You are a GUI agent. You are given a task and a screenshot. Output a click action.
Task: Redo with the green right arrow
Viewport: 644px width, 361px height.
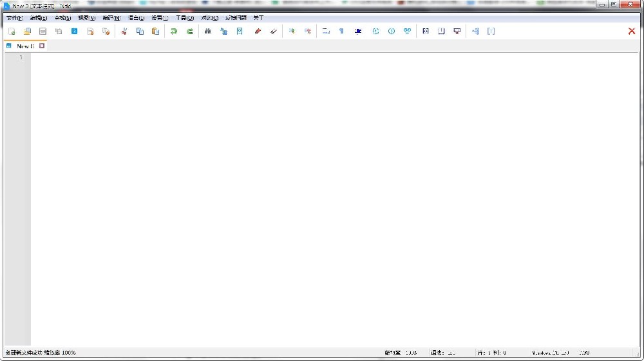pyautogui.click(x=190, y=31)
